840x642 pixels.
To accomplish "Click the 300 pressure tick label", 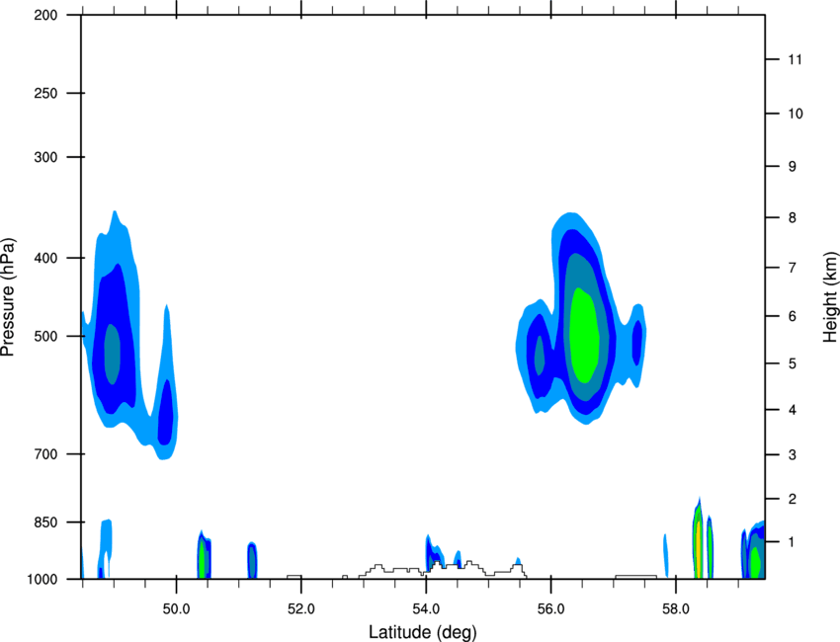I will click(45, 157).
